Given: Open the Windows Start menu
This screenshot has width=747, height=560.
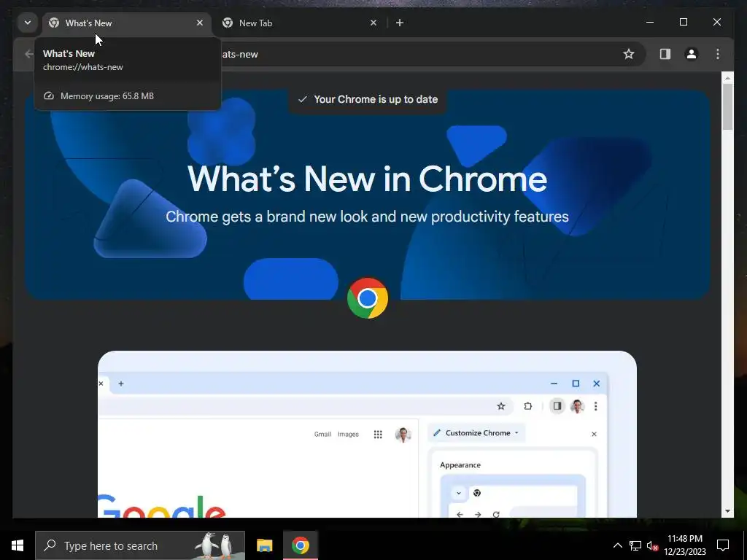Looking at the screenshot, I should [x=18, y=545].
